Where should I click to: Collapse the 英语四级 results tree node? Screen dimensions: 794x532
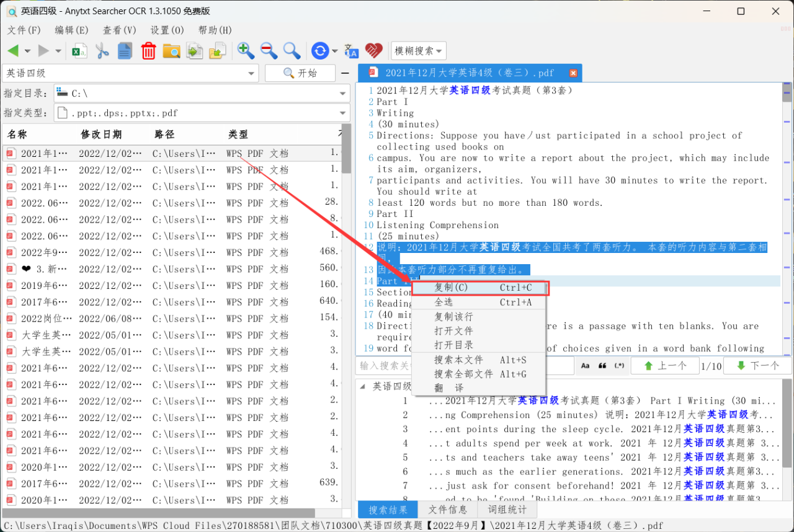(x=363, y=386)
